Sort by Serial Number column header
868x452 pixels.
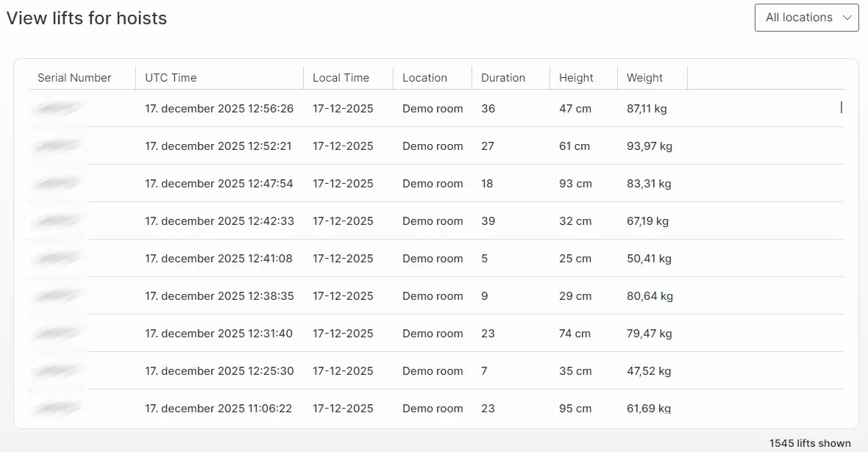(x=74, y=78)
